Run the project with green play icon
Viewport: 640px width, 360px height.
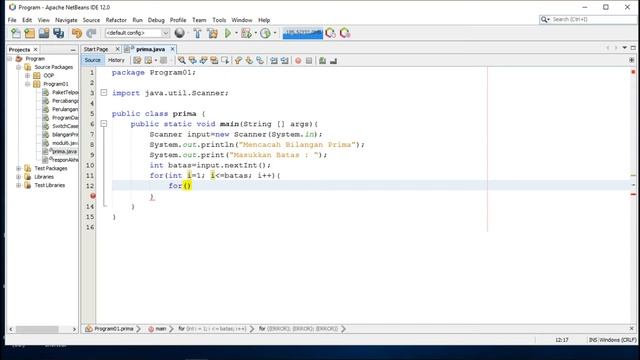coord(228,33)
